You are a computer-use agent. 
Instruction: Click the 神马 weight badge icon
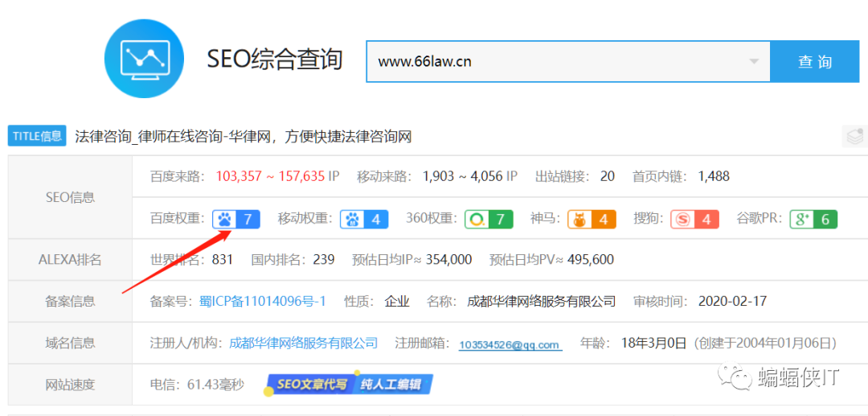[x=592, y=220]
